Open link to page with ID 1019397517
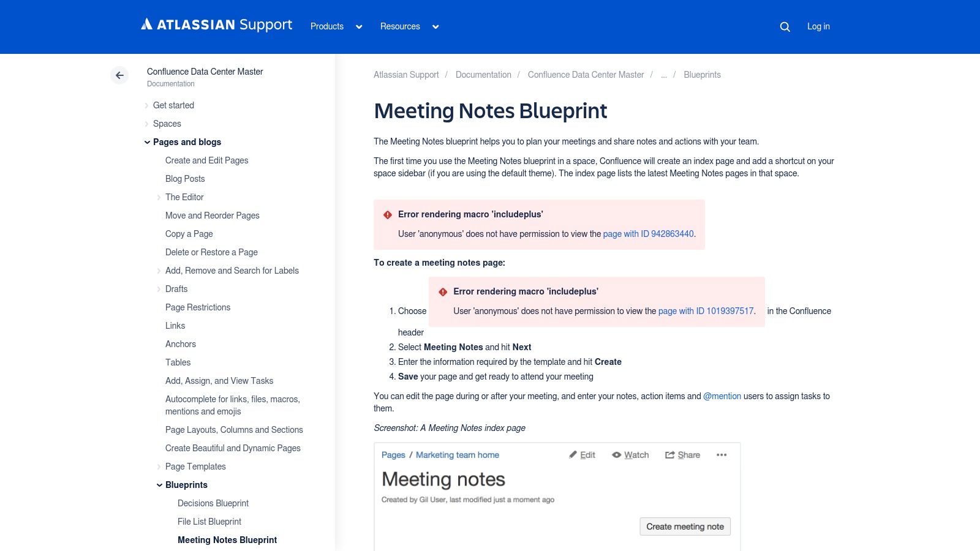This screenshot has width=980, height=551. pyautogui.click(x=706, y=311)
